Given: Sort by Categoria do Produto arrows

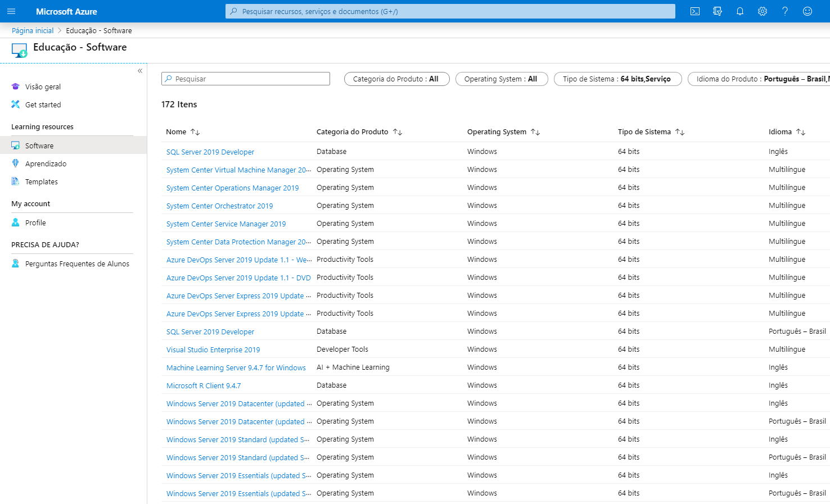Looking at the screenshot, I should click(398, 132).
